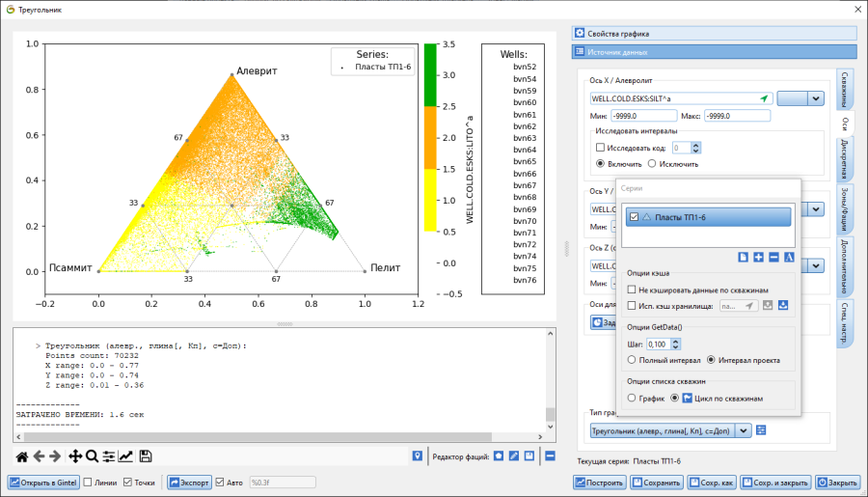
Task: Open the graph type Треугольник dropdown
Action: (744, 430)
